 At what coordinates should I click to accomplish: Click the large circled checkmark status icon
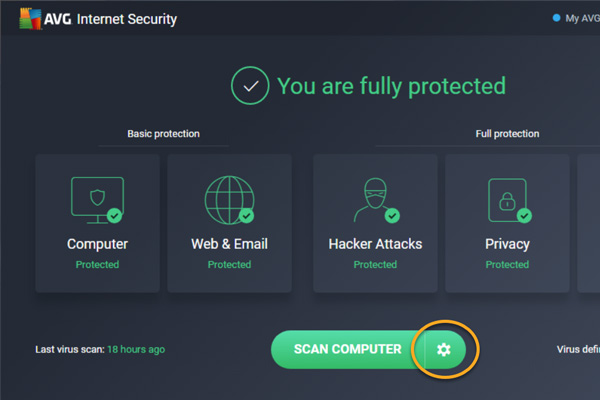click(250, 85)
